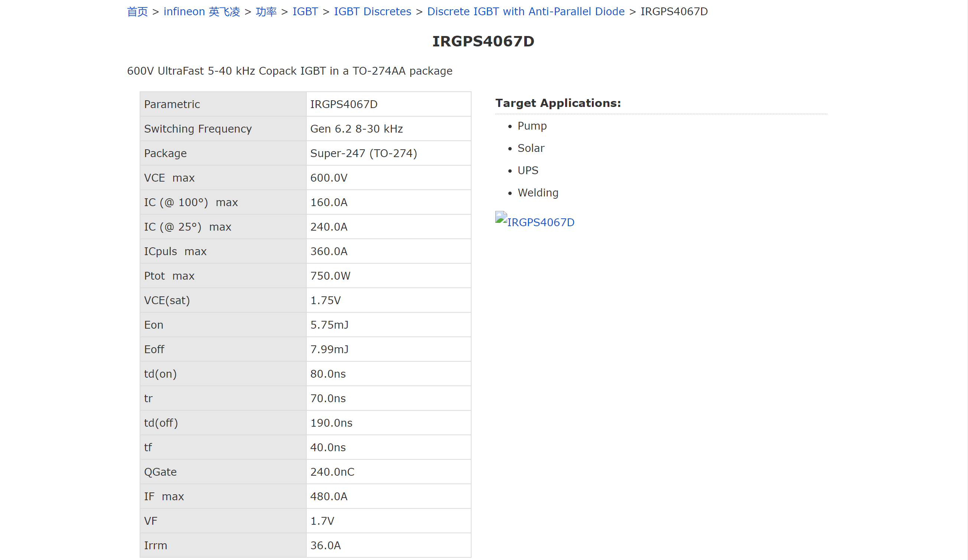Select the Pump application item

(x=532, y=126)
